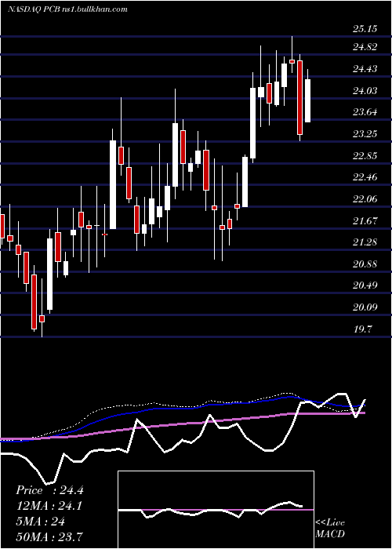Click the 5MA : 24 readout
Image resolution: width=392 pixels, height=549 pixels.
coord(40,522)
